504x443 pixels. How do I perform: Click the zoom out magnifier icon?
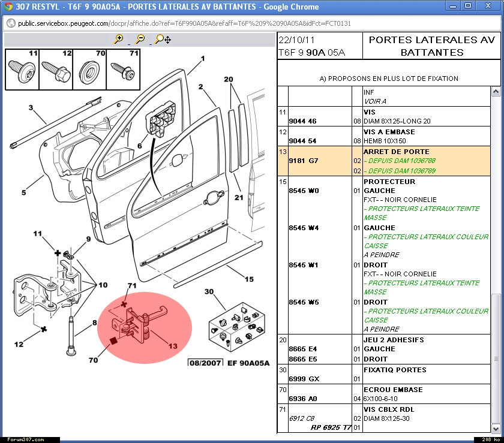click(x=140, y=39)
